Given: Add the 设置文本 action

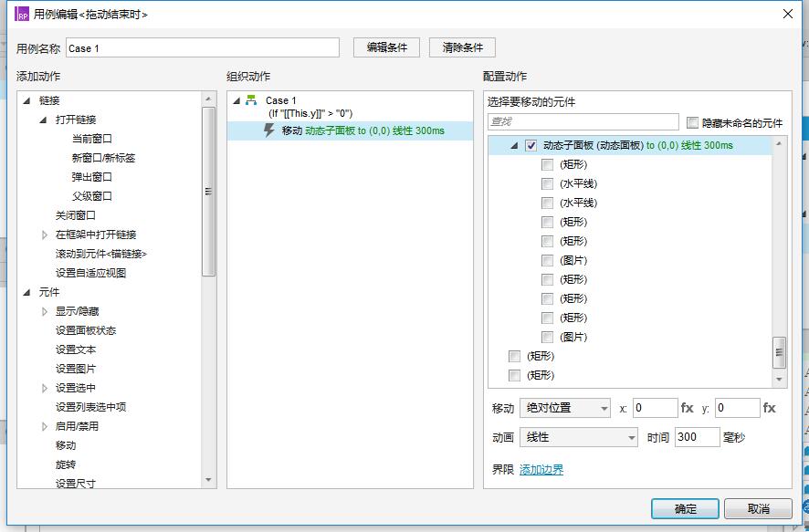Looking at the screenshot, I should (x=76, y=349).
